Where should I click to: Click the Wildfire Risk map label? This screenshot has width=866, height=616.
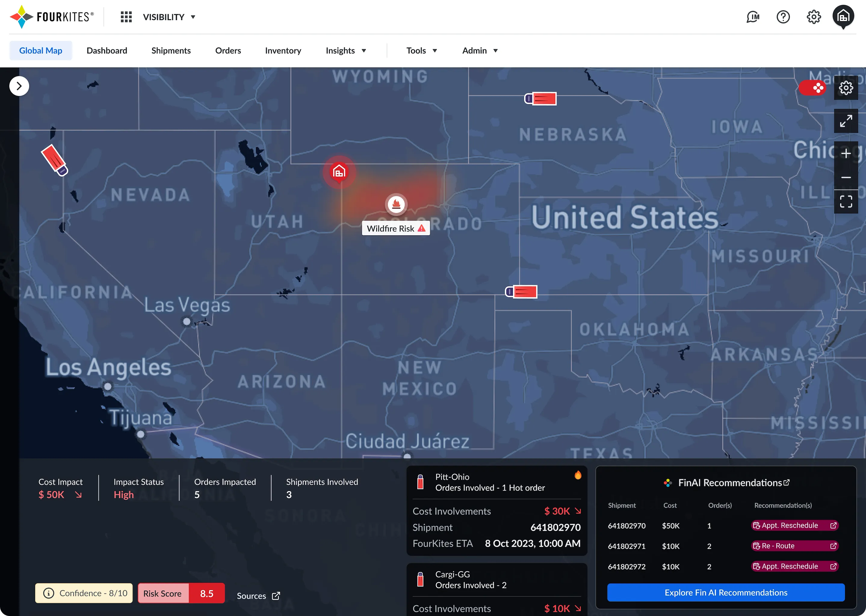pos(396,228)
